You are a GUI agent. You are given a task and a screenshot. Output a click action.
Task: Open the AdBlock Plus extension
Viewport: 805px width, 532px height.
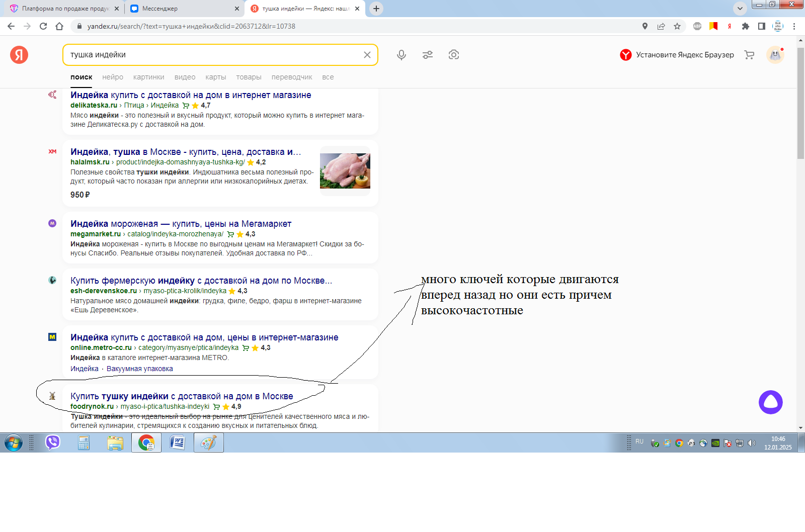point(697,26)
